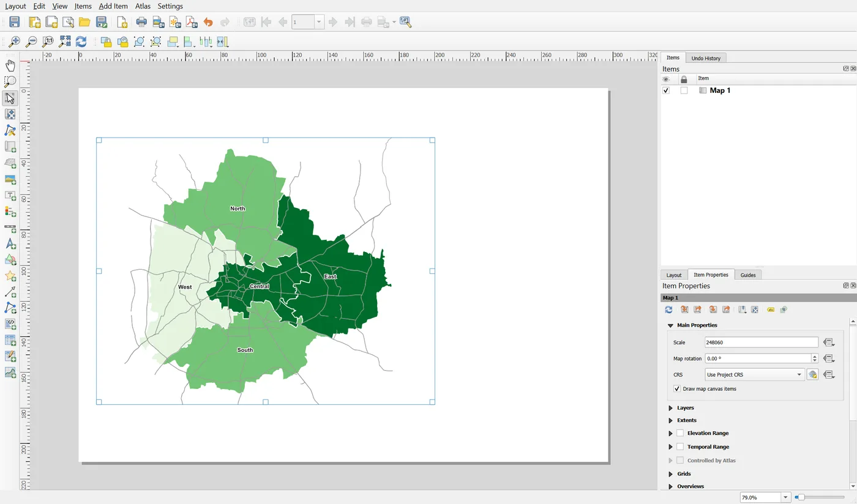Click the Zoom Full icon

tap(65, 42)
